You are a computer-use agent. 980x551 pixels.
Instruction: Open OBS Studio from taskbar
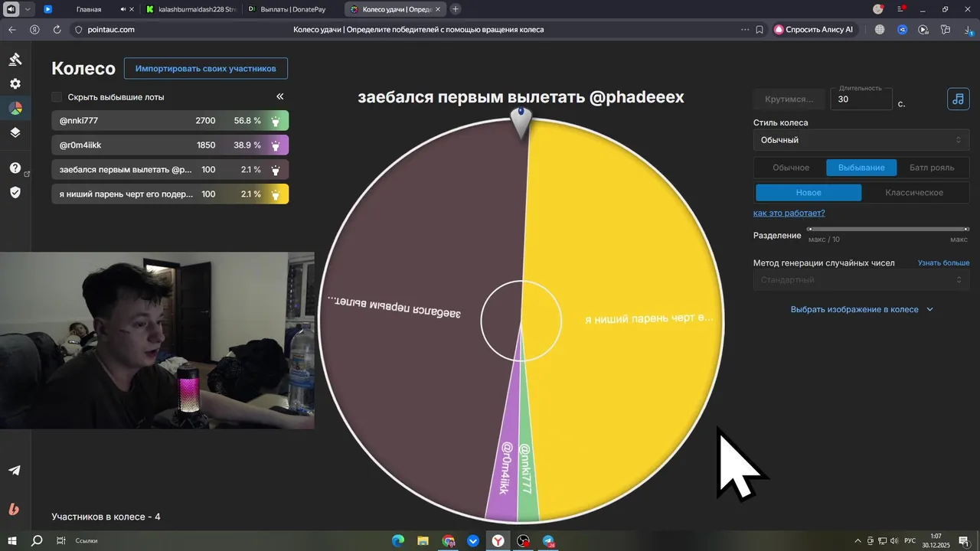coord(524,541)
